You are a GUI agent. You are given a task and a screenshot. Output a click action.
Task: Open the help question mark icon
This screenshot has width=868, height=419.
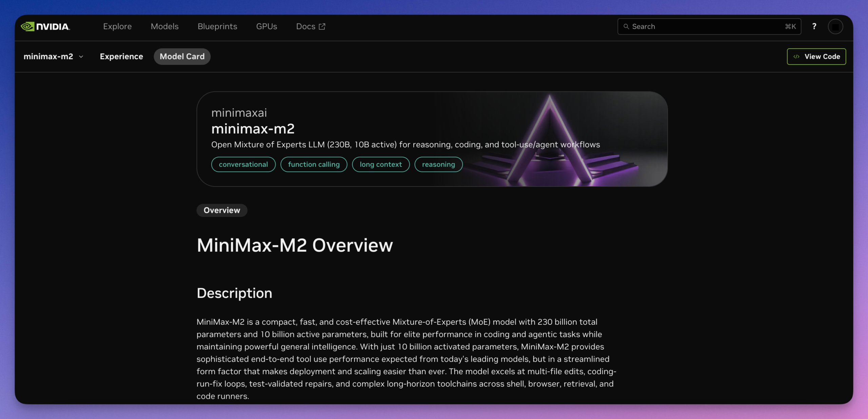814,26
